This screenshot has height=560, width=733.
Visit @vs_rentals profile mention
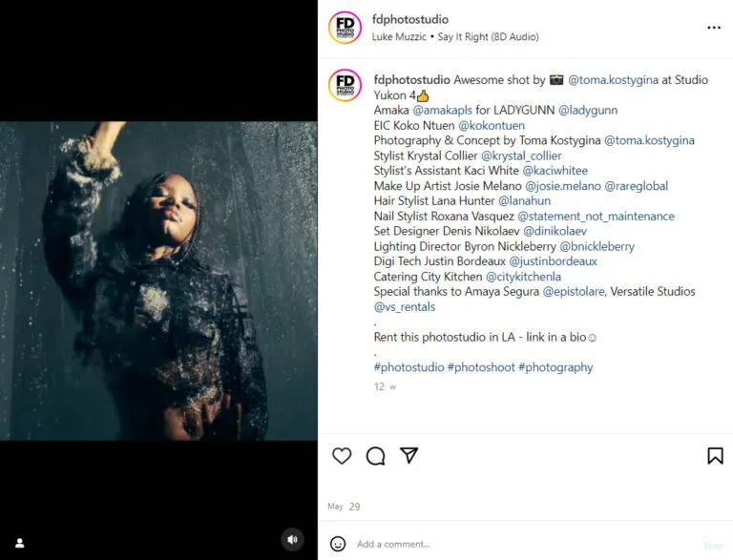point(405,307)
